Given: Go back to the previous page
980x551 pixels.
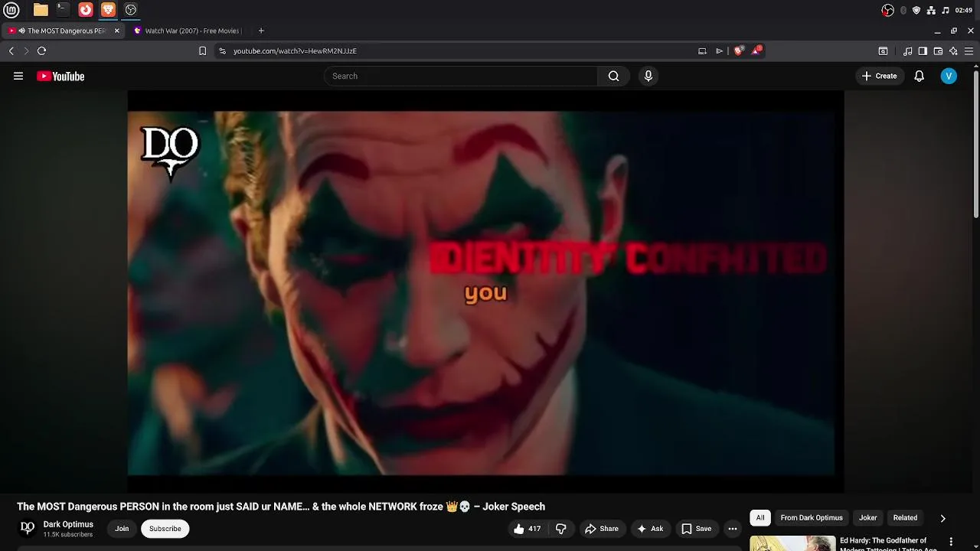Looking at the screenshot, I should pos(11,51).
